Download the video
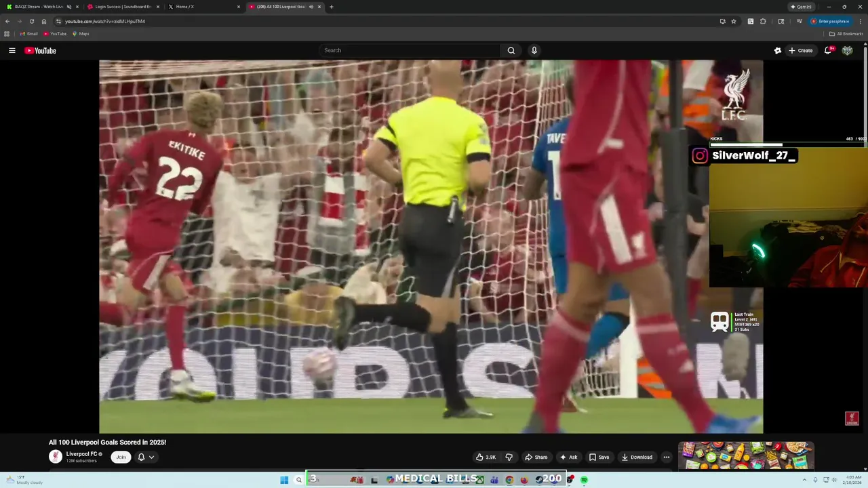This screenshot has height=488, width=868. pyautogui.click(x=637, y=457)
